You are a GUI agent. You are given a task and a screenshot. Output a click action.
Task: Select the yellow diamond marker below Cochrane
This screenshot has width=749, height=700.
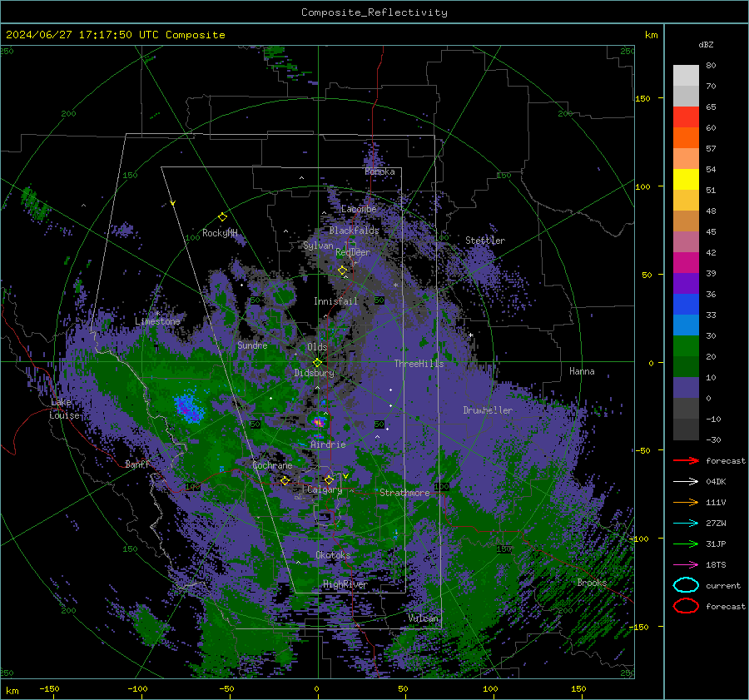[x=285, y=480]
